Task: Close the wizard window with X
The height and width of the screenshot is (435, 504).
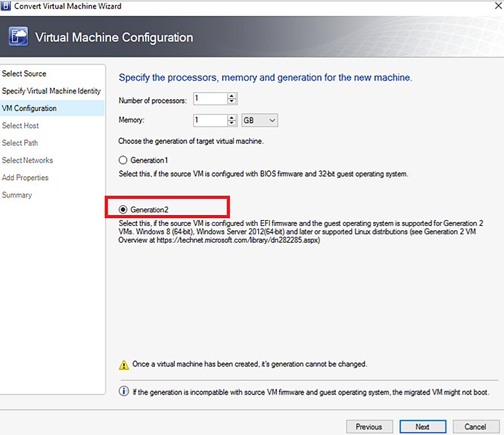Action: (x=498, y=6)
